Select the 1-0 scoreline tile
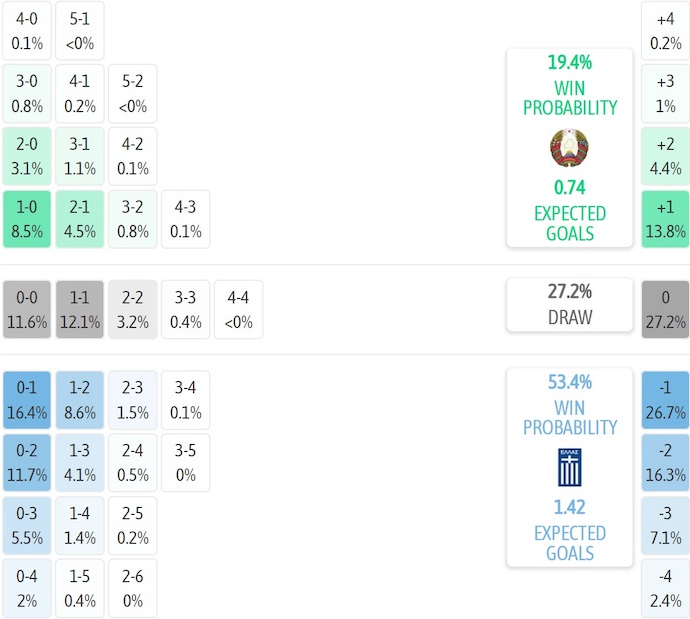 27,220
